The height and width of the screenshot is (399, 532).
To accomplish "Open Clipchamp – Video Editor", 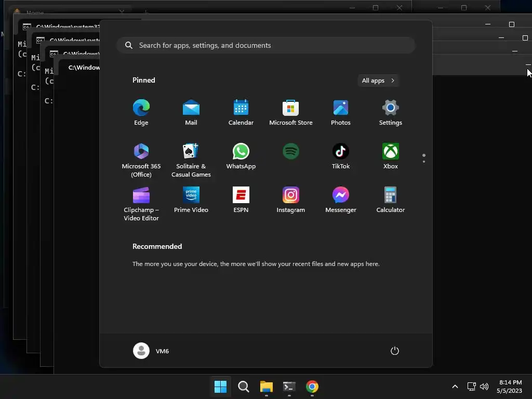I will [x=141, y=204].
